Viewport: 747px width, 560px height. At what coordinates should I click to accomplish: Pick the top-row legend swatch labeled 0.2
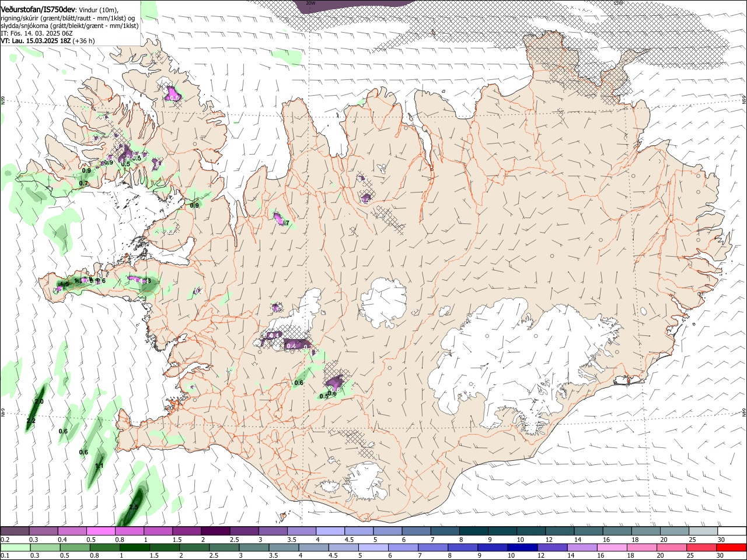click(x=15, y=531)
